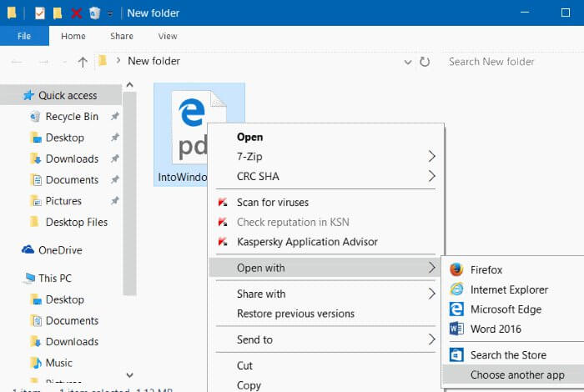
Task: Select Quick access in the navigation pane
Action: pos(61,95)
